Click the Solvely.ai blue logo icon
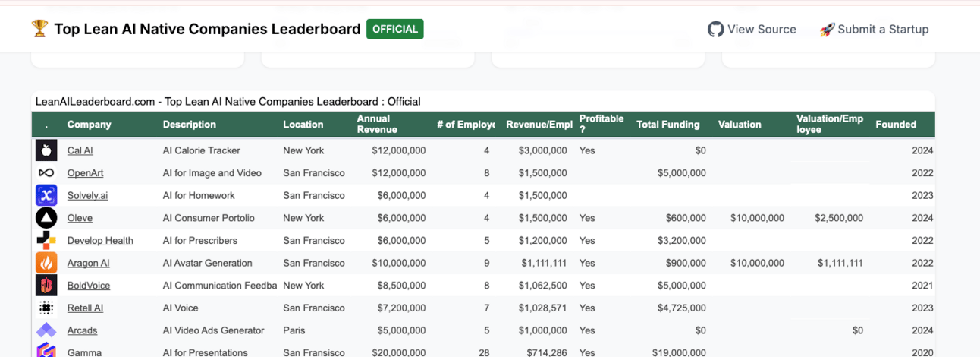 coord(46,195)
